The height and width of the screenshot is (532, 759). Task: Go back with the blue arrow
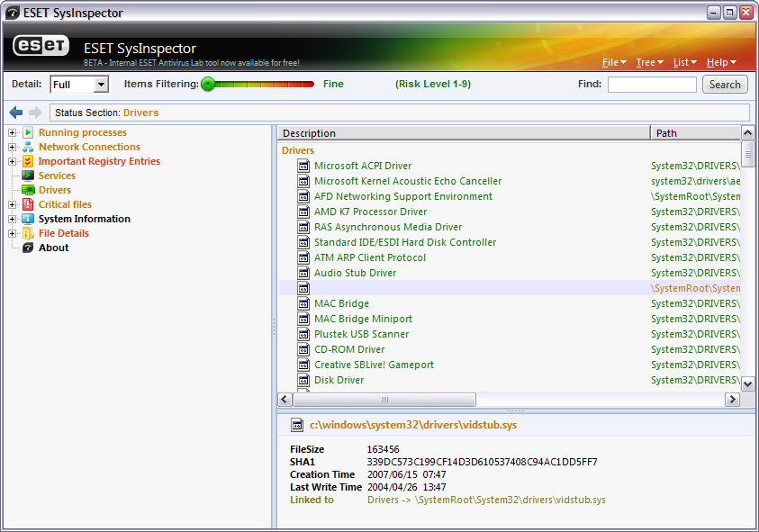16,113
